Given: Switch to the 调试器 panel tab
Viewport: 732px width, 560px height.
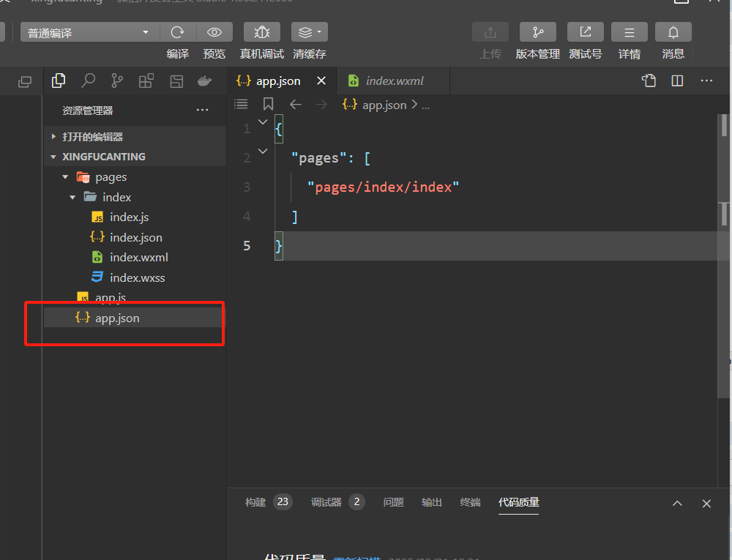Looking at the screenshot, I should [x=337, y=502].
